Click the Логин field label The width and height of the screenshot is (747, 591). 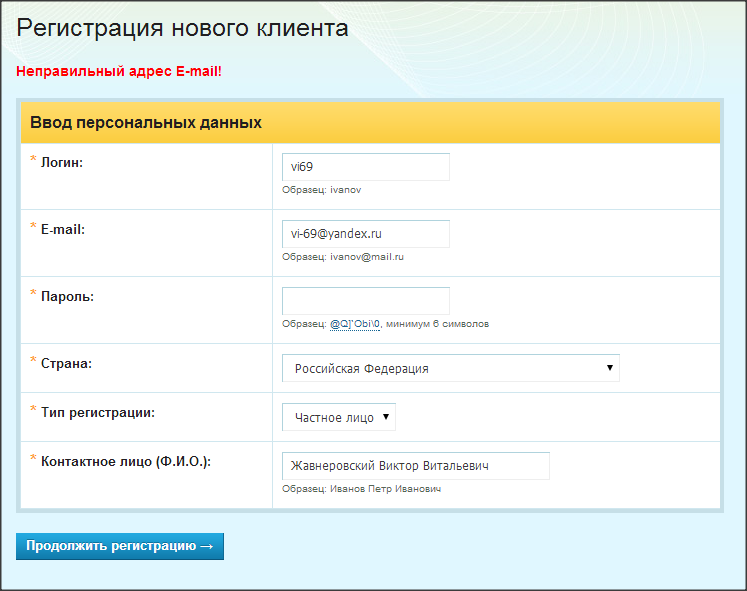61,162
